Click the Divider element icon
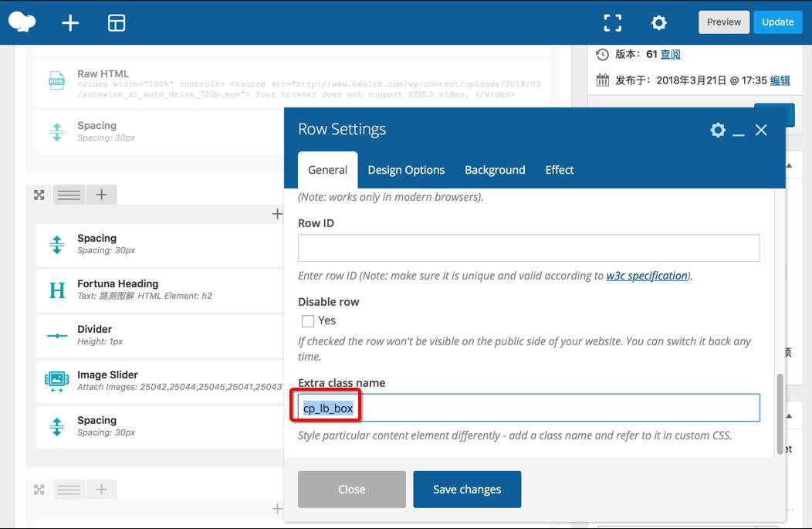This screenshot has height=529, width=812. [57, 336]
